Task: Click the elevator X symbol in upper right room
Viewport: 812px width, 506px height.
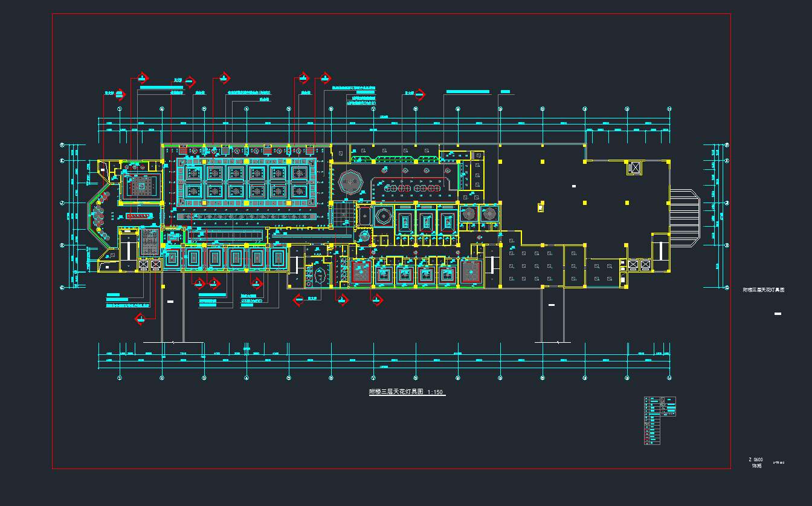Action: click(x=634, y=168)
